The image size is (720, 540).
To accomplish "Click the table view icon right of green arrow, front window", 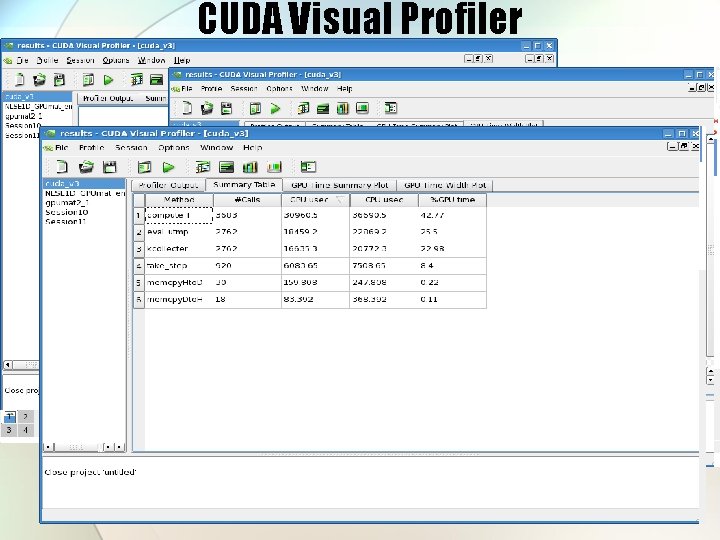I will (x=202, y=167).
